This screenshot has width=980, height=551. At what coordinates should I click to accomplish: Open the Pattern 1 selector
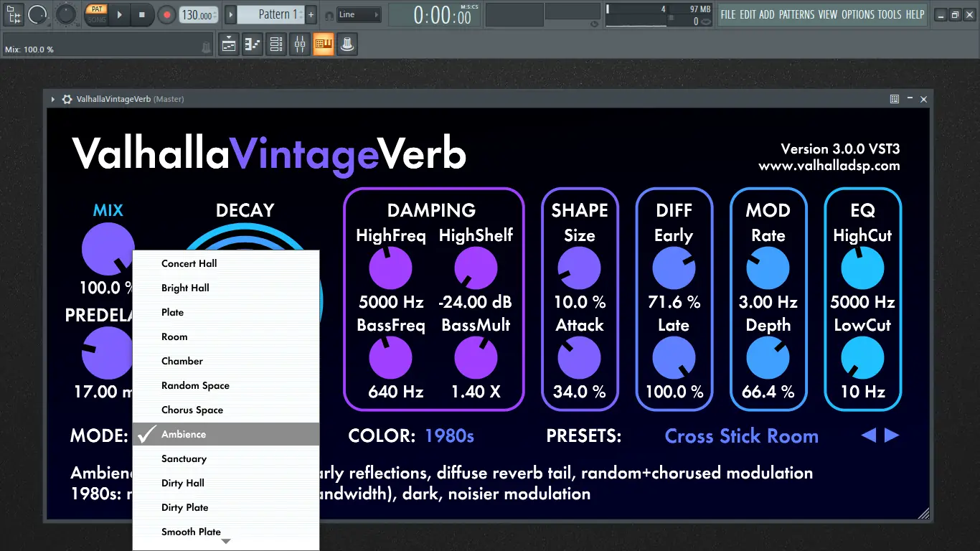pyautogui.click(x=271, y=14)
